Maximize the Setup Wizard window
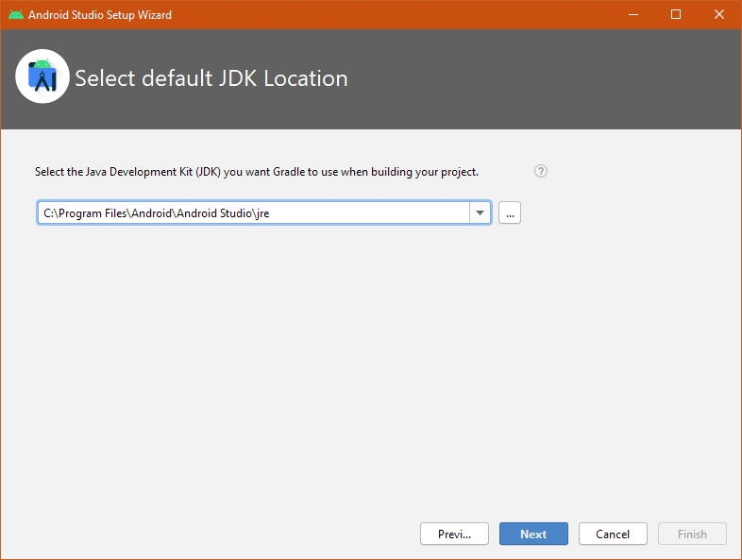 676,15
